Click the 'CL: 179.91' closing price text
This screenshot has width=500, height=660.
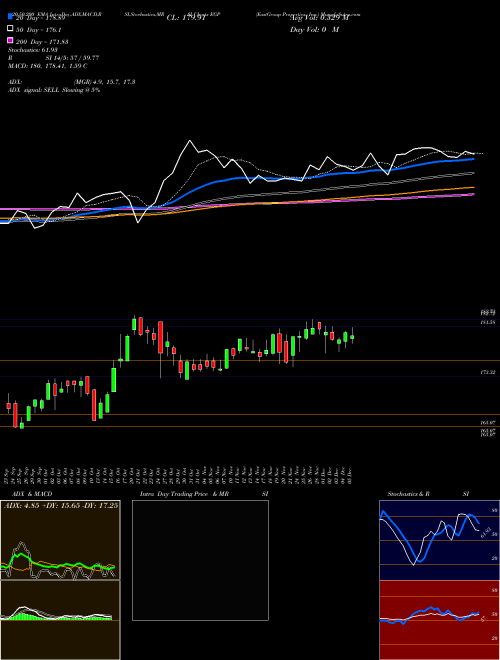(186, 18)
